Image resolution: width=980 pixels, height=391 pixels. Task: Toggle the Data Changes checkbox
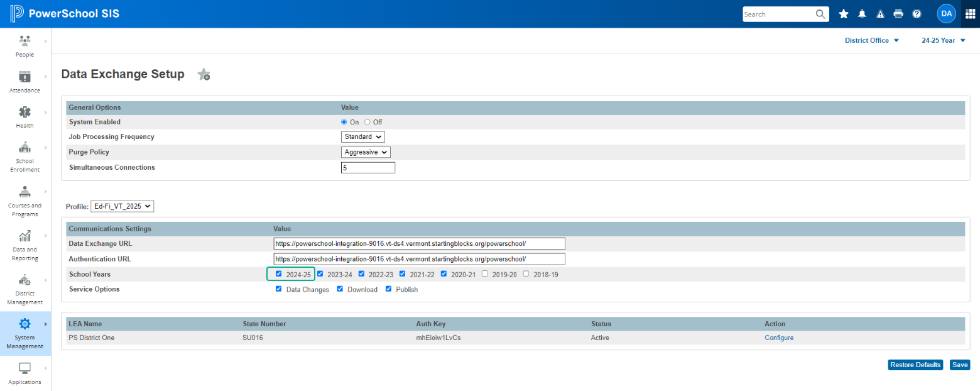278,289
